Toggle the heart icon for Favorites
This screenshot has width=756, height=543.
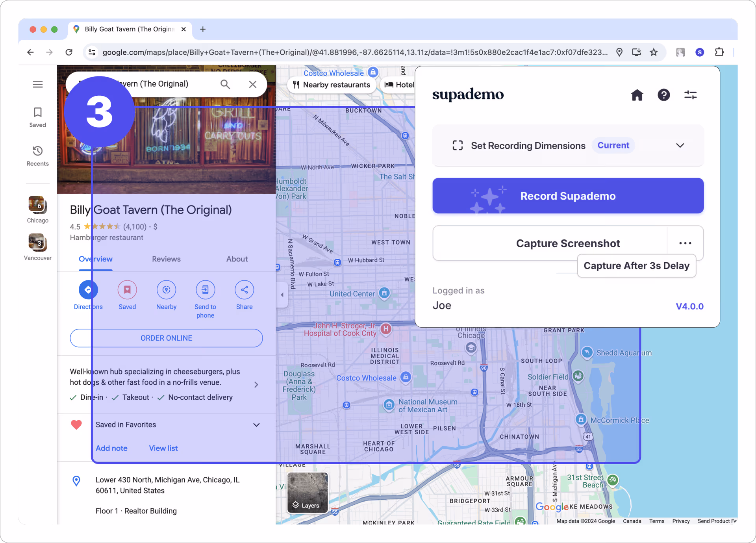76,424
